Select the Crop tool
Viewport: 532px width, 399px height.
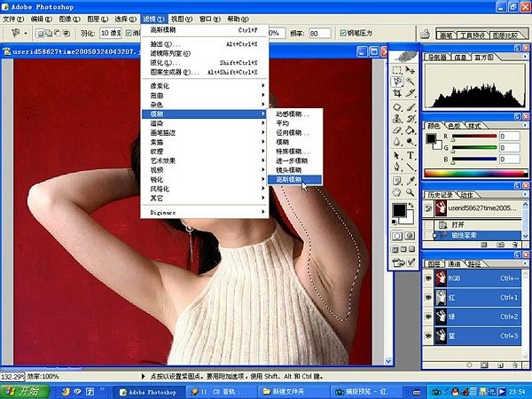tap(397, 92)
